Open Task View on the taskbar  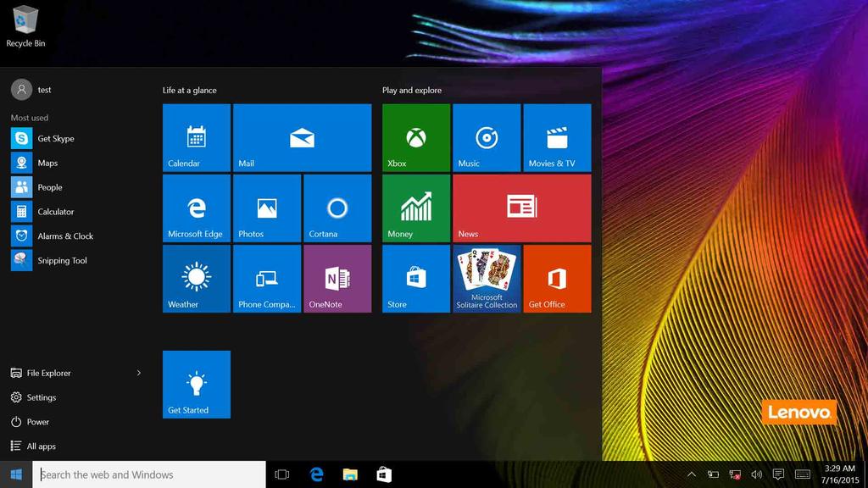(282, 474)
